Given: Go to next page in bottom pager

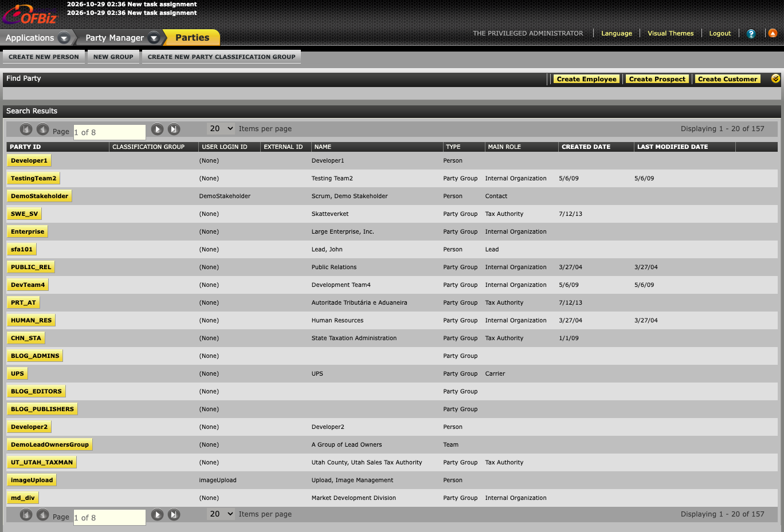Looking at the screenshot, I should 157,515.
